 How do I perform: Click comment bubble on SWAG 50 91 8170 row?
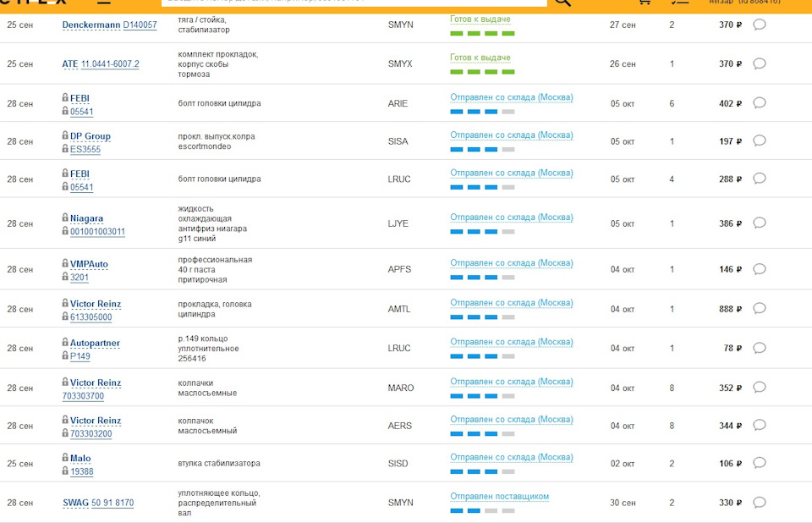click(759, 503)
